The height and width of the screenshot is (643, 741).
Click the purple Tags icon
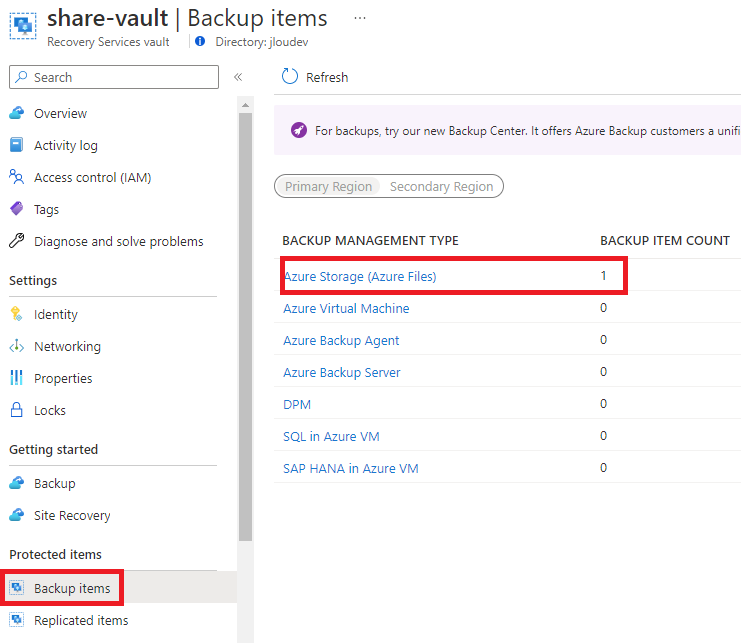[17, 209]
